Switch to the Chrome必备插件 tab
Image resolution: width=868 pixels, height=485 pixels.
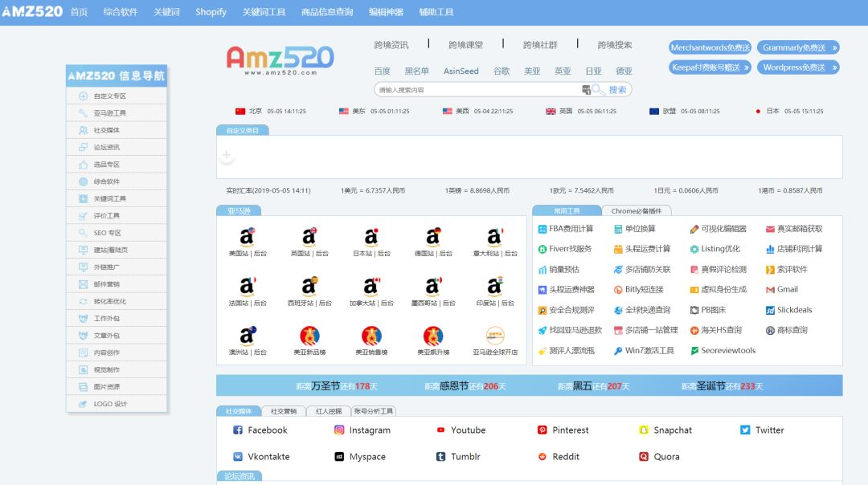(x=636, y=211)
